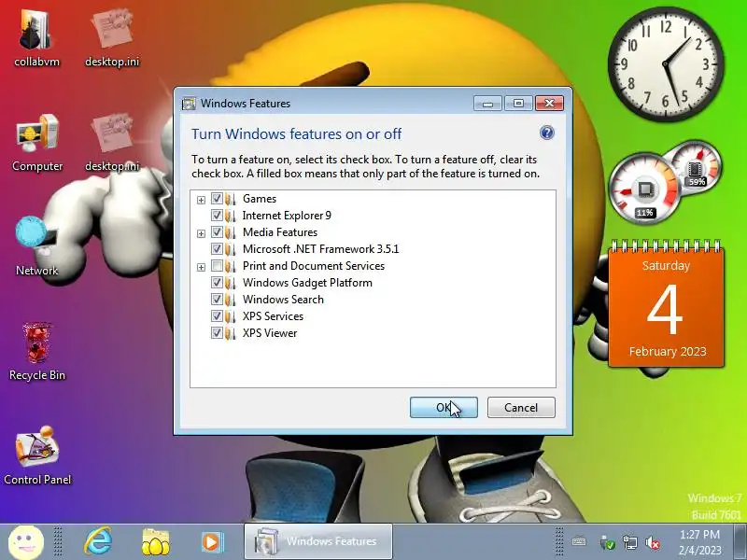Uncheck Microsoft .NET Framework 3.5.1 checkbox
This screenshot has height=560, width=747.
(x=217, y=249)
